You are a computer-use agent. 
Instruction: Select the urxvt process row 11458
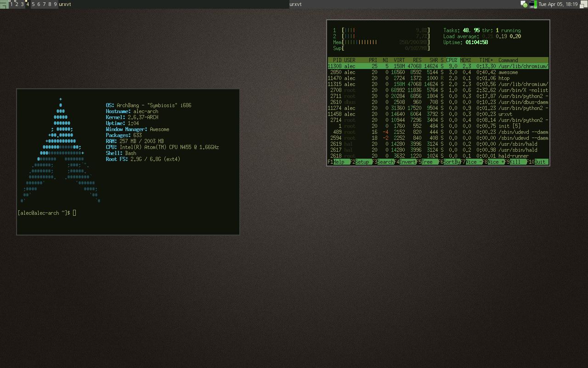438,114
